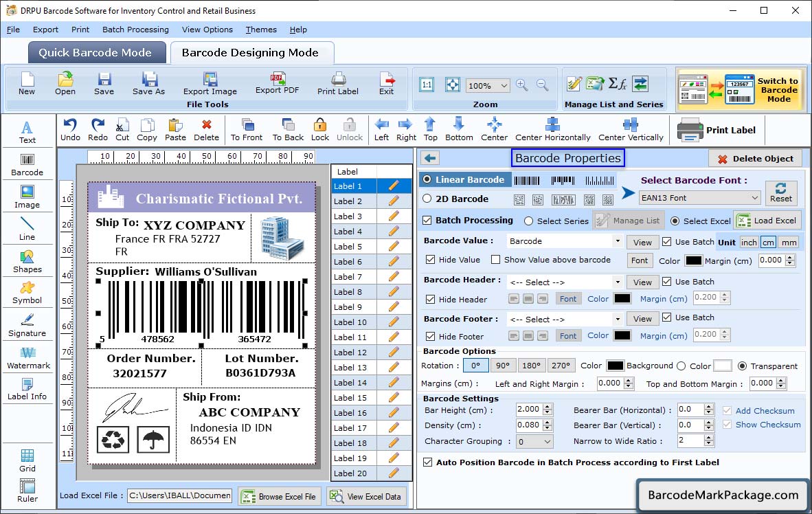Open Themes menu
This screenshot has height=514, width=812.
[x=261, y=30]
